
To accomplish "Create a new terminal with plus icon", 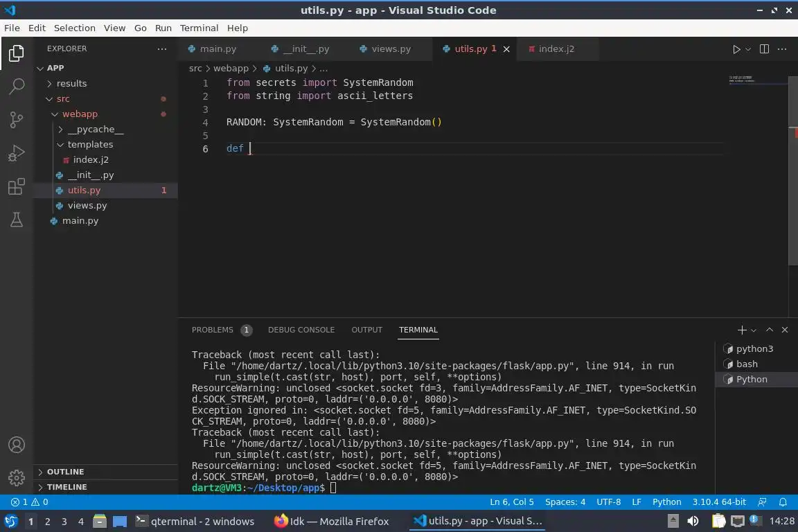I will point(741,330).
